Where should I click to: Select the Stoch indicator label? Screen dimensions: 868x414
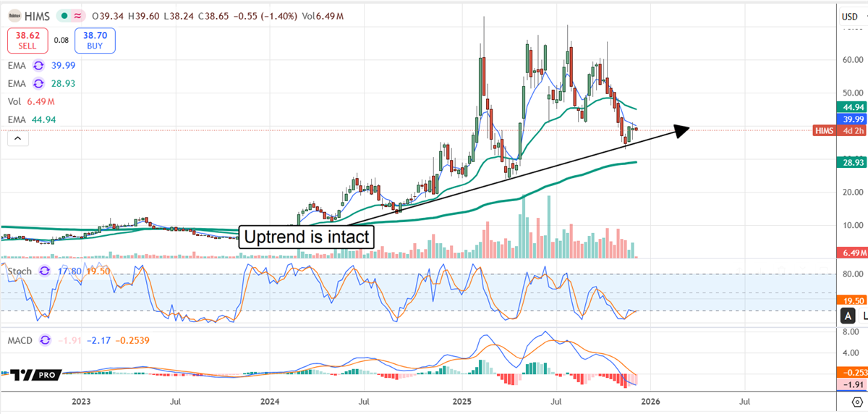[20, 271]
